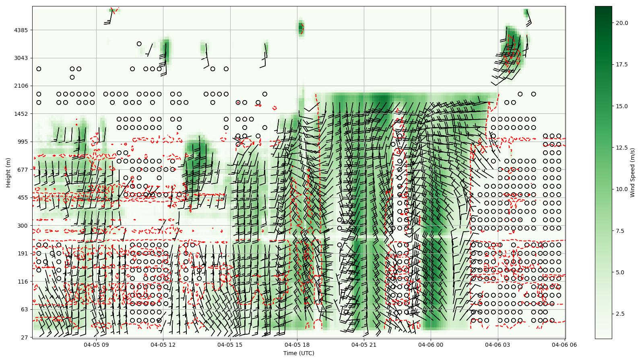Select the '04-05 09' time tick label
The width and height of the screenshot is (644, 362).
pyautogui.click(x=96, y=345)
